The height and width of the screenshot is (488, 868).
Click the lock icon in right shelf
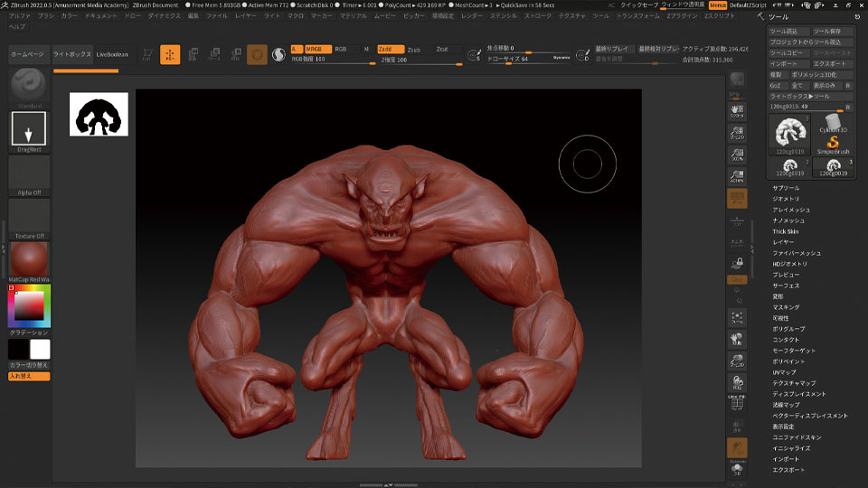[738, 262]
